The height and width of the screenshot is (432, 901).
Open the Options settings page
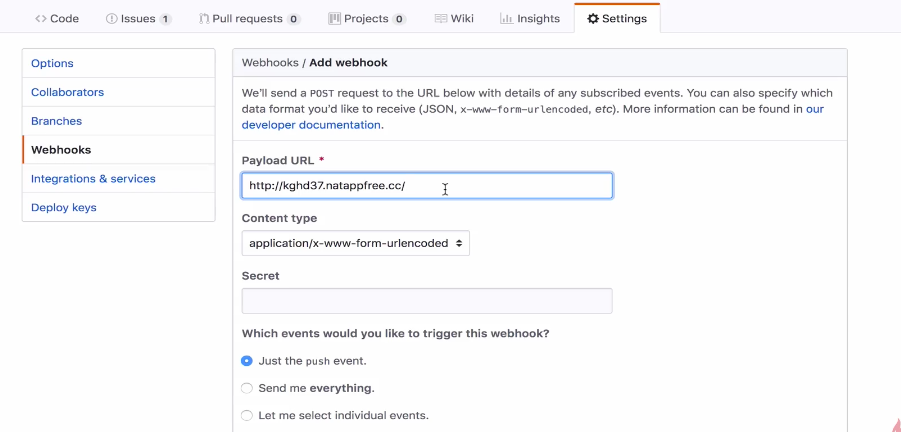click(52, 63)
